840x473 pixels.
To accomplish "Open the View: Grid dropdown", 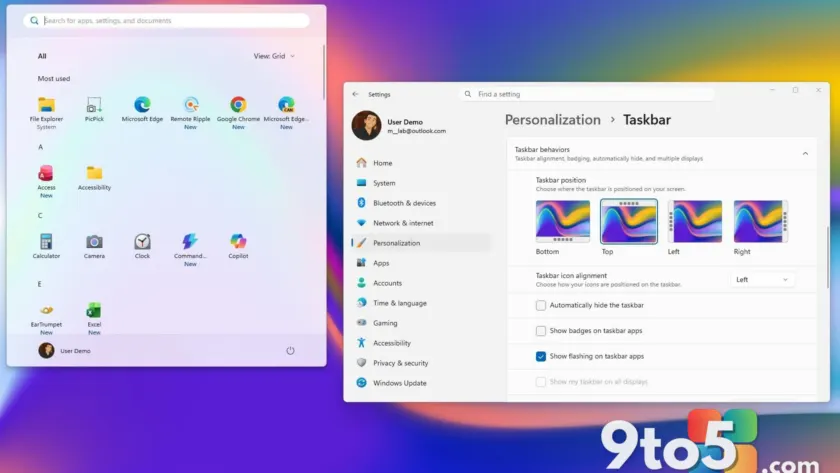I will tap(274, 56).
